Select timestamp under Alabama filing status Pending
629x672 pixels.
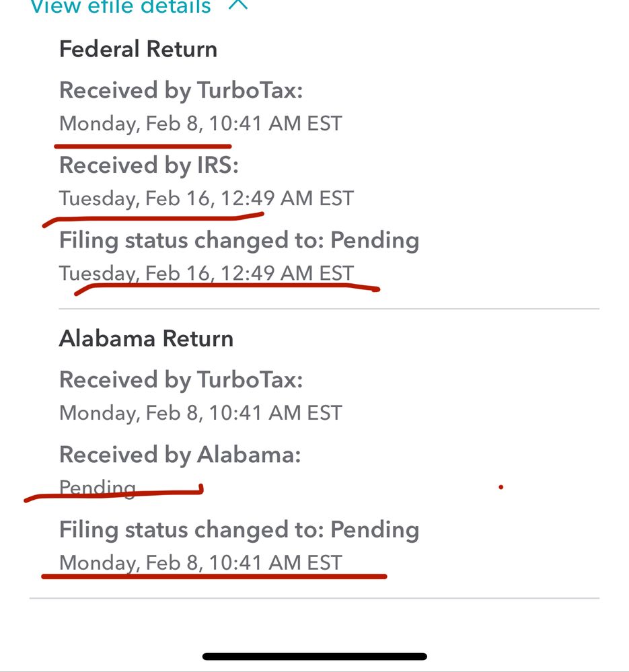(x=200, y=563)
